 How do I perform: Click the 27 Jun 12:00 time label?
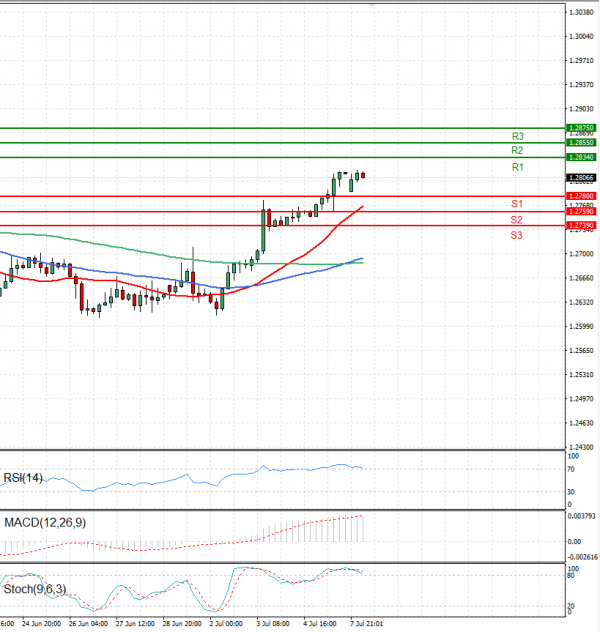[135, 624]
